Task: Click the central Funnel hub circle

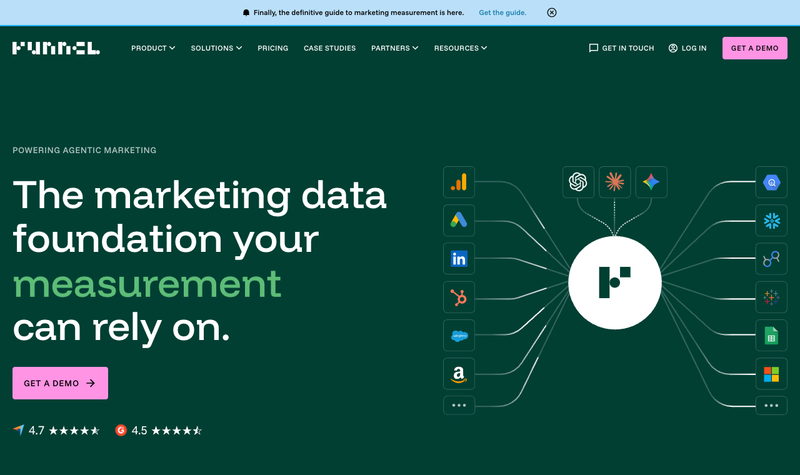Action: click(615, 283)
